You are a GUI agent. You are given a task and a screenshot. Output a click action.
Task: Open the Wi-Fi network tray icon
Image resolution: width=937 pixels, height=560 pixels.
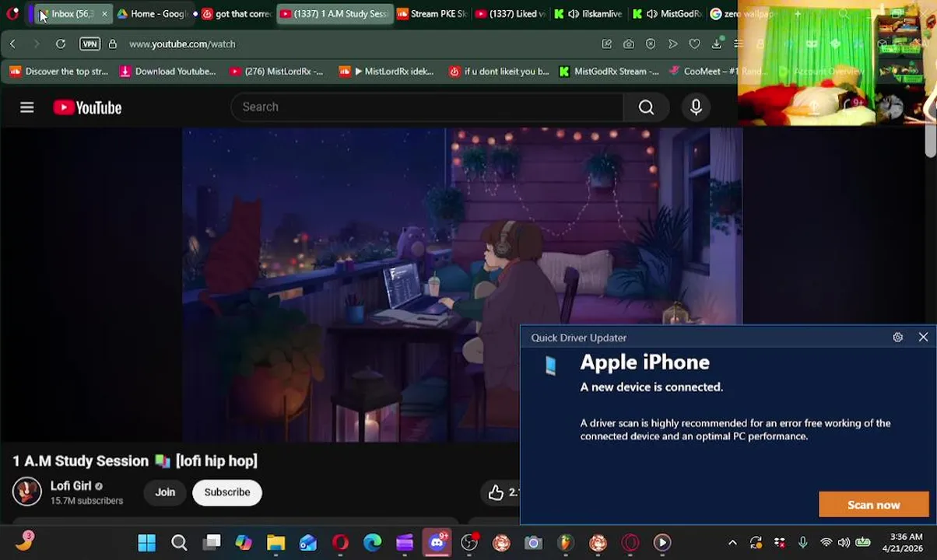[826, 543]
